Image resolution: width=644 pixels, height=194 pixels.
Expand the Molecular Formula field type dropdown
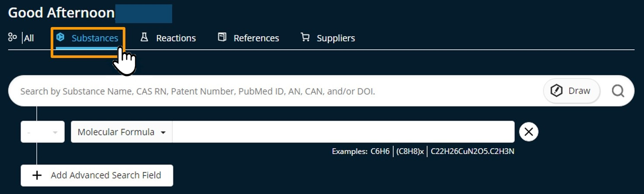tap(121, 132)
